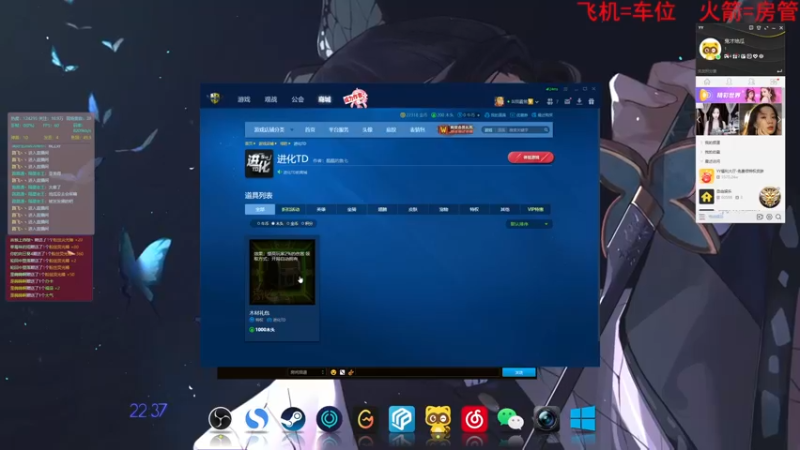Click the Warcraft W member banner in nav bar
The width and height of the screenshot is (800, 450).
click(x=456, y=130)
